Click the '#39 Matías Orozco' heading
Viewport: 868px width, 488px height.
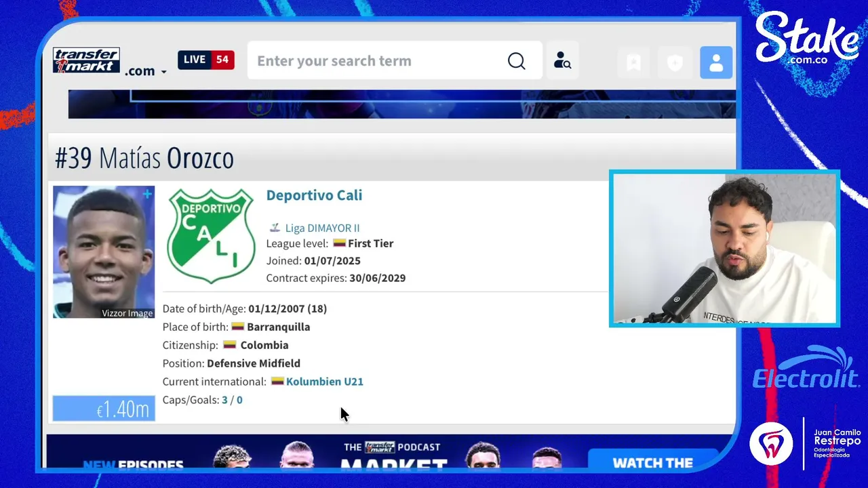point(144,158)
